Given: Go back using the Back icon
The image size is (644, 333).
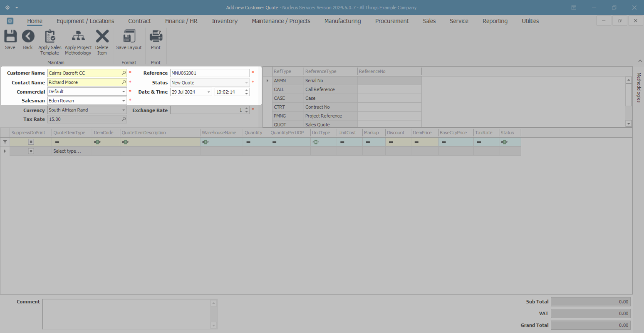Looking at the screenshot, I should (x=28, y=36).
